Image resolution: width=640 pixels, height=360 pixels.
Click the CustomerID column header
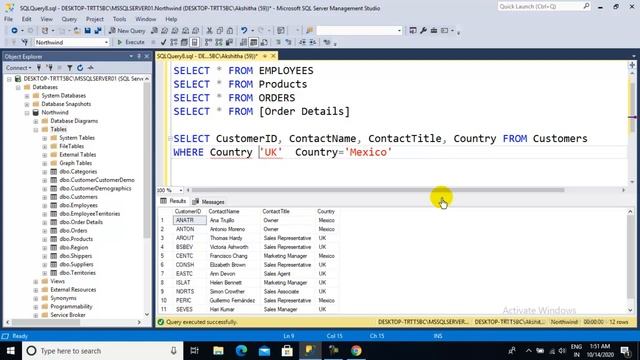pos(188,211)
